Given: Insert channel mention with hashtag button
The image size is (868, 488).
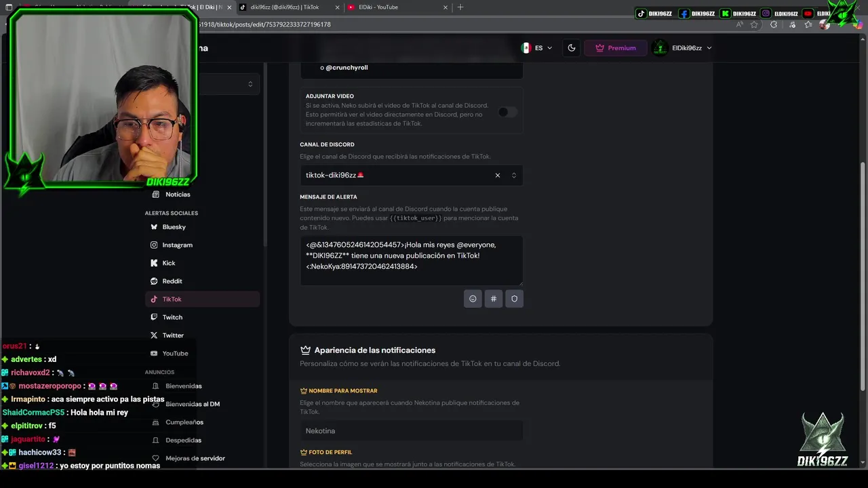Looking at the screenshot, I should point(494,299).
